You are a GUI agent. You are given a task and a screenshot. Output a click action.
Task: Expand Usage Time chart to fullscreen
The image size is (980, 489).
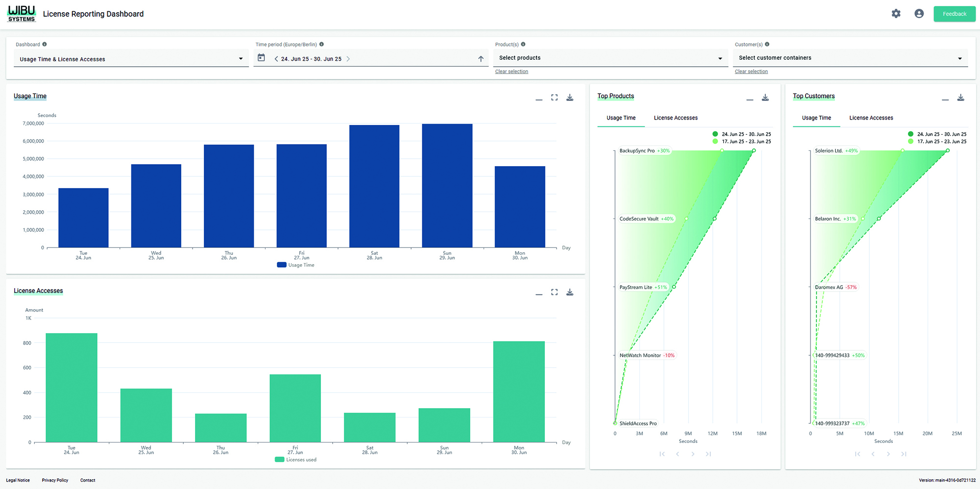(554, 98)
